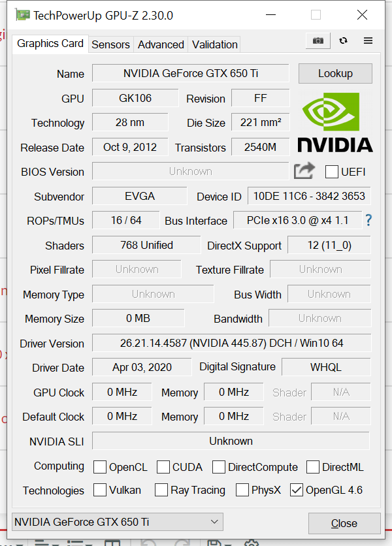Switch to the Sensors tab
This screenshot has width=392, height=546.
coord(110,44)
